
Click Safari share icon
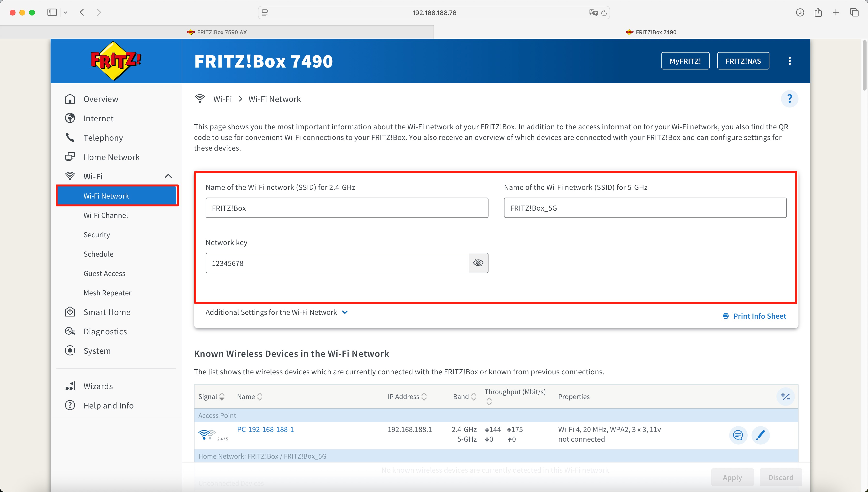(818, 13)
